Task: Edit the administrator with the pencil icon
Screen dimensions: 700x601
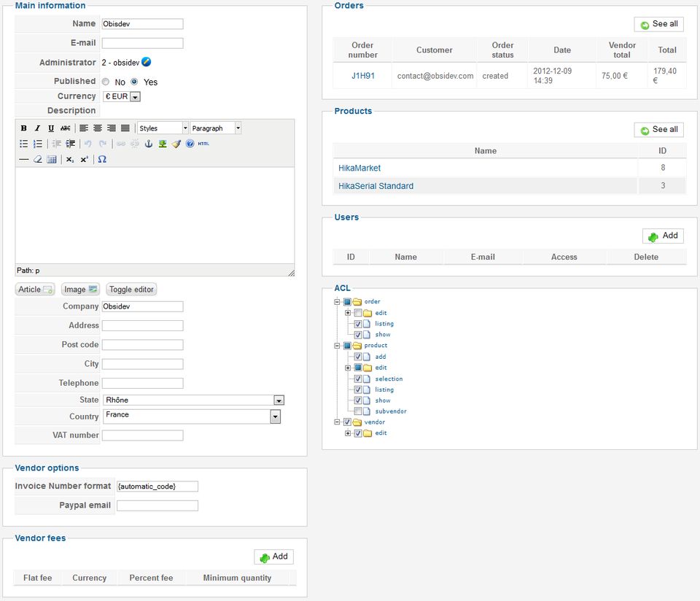Action: (x=146, y=62)
